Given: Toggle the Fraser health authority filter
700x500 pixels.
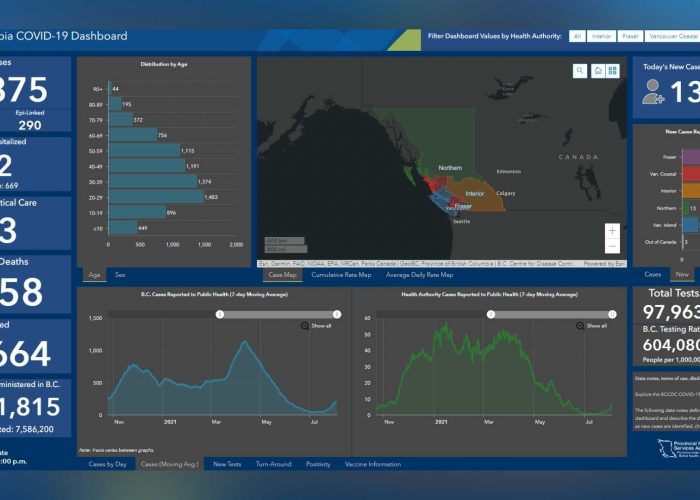Looking at the screenshot, I should tap(631, 36).
